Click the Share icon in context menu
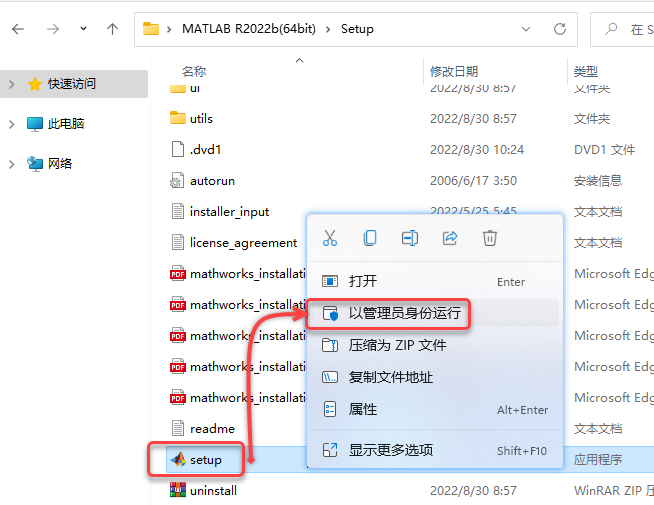This screenshot has height=505, width=654. (x=450, y=238)
